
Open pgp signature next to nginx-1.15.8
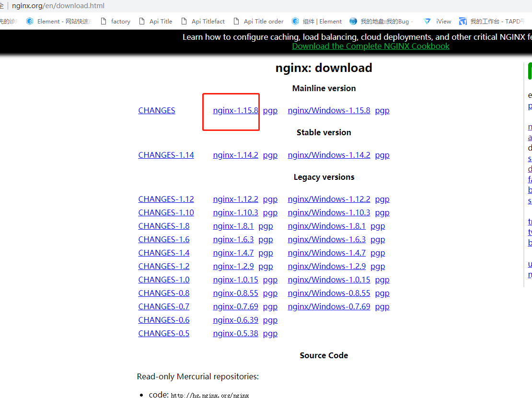pos(270,111)
